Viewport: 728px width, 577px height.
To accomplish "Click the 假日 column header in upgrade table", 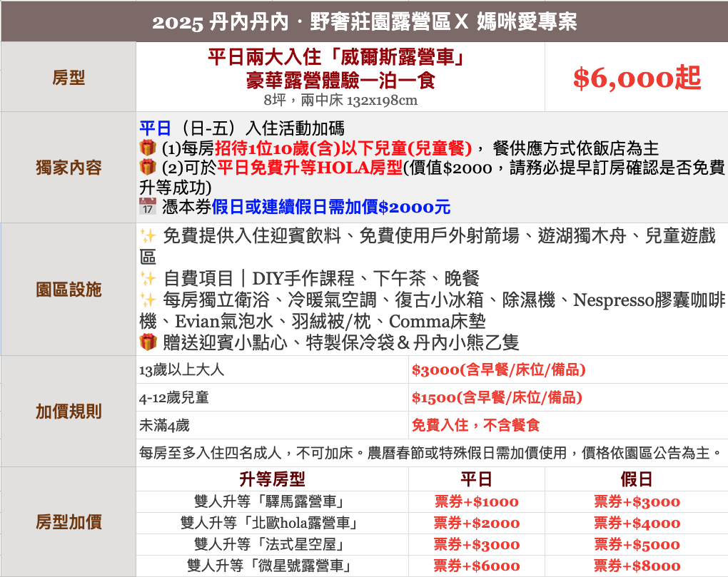I will pos(636,479).
